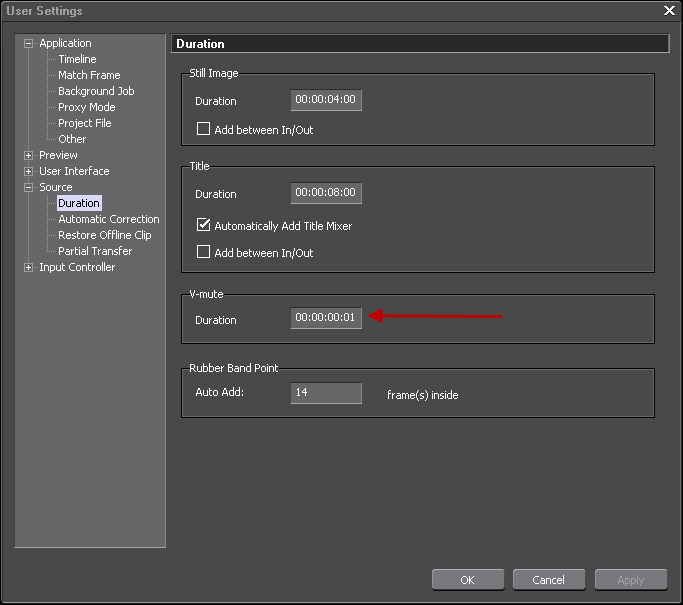
Task: Collapse the Source tree node
Action: [x=29, y=187]
